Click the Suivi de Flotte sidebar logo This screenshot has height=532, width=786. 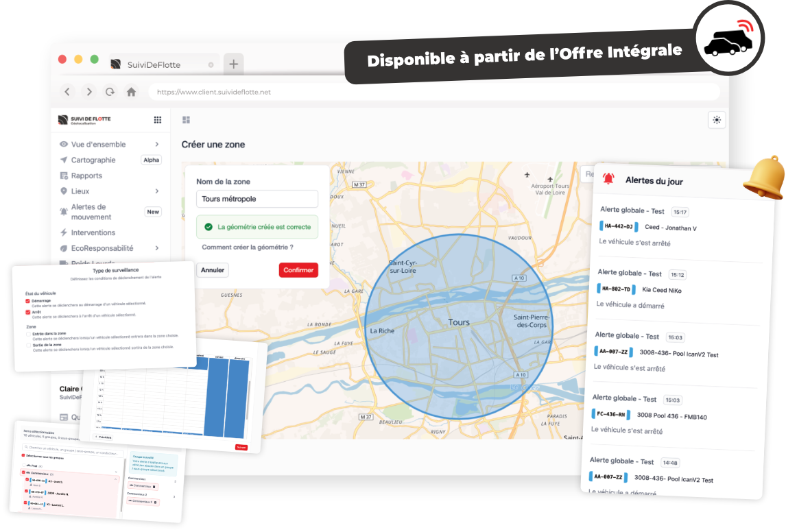click(84, 120)
